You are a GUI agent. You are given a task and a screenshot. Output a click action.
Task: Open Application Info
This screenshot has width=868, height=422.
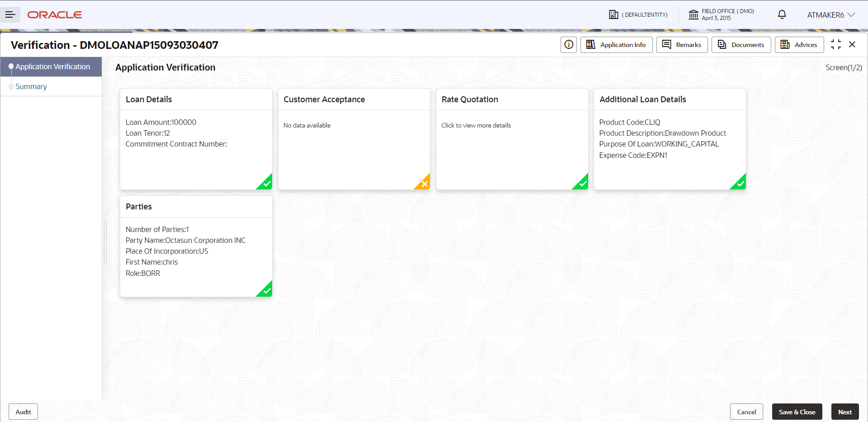tap(616, 45)
